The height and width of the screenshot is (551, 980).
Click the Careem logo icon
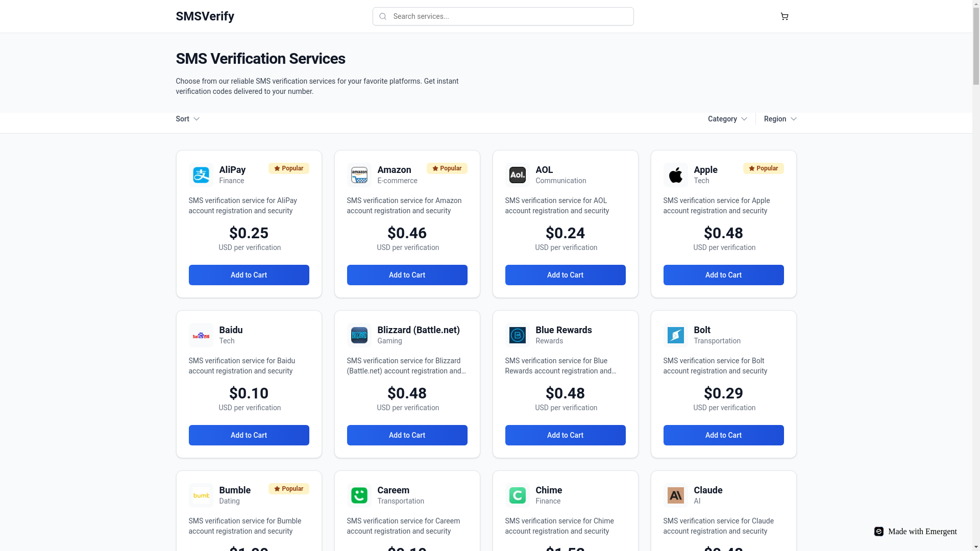359,495
